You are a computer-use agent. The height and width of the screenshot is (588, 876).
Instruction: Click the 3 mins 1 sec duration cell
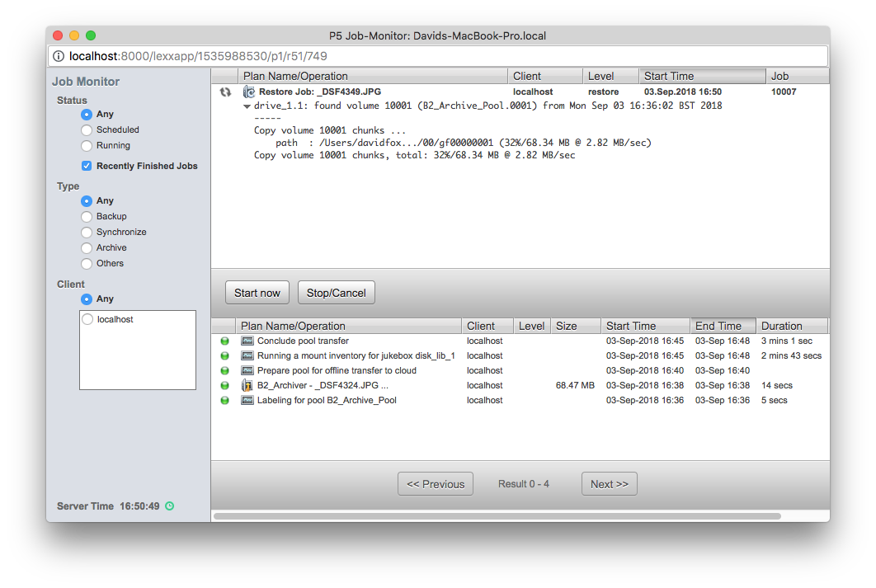pyautogui.click(x=787, y=341)
